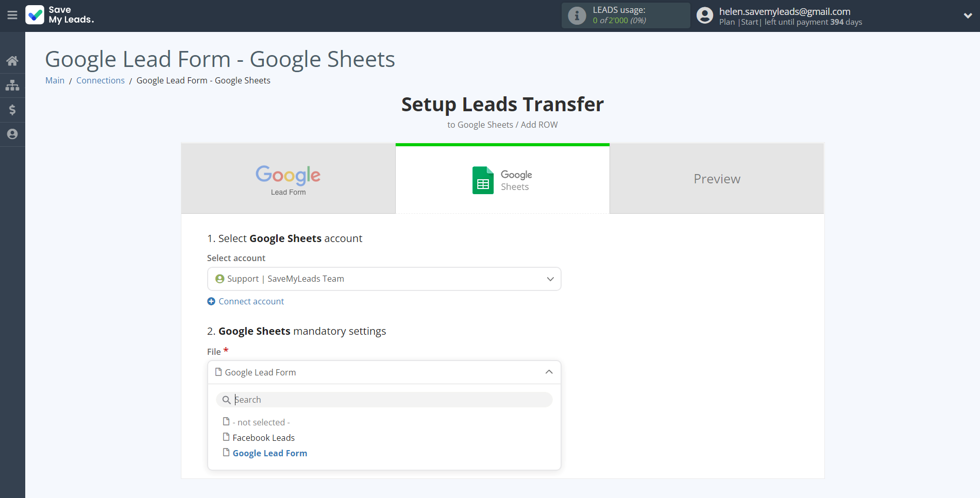Click the SaveMyLeads logo
980x498 pixels.
[x=60, y=15]
